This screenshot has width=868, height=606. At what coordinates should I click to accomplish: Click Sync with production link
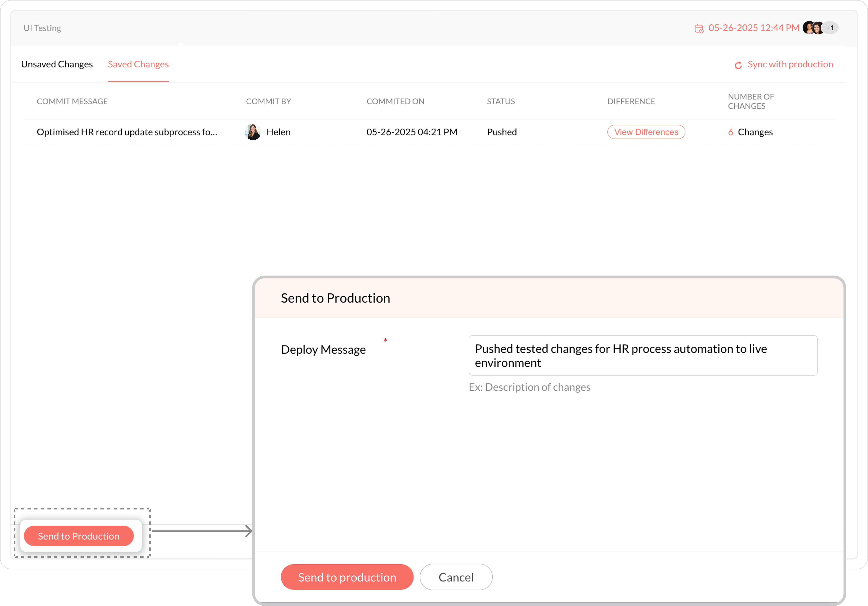click(790, 64)
